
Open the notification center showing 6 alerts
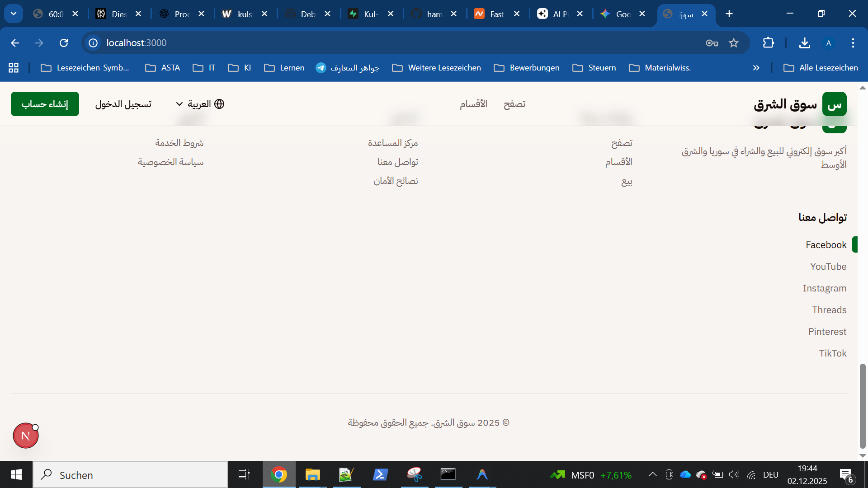click(x=845, y=474)
